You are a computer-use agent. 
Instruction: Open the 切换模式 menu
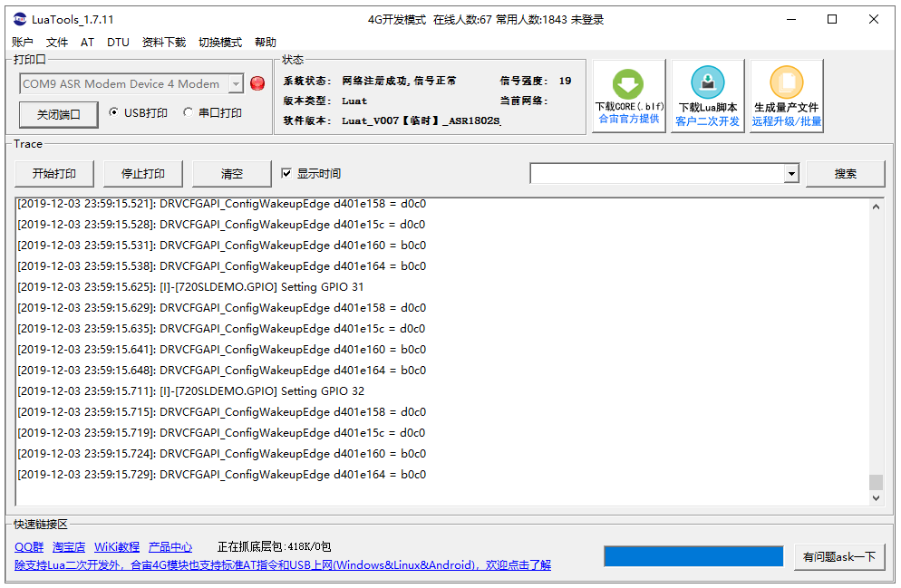(x=220, y=42)
